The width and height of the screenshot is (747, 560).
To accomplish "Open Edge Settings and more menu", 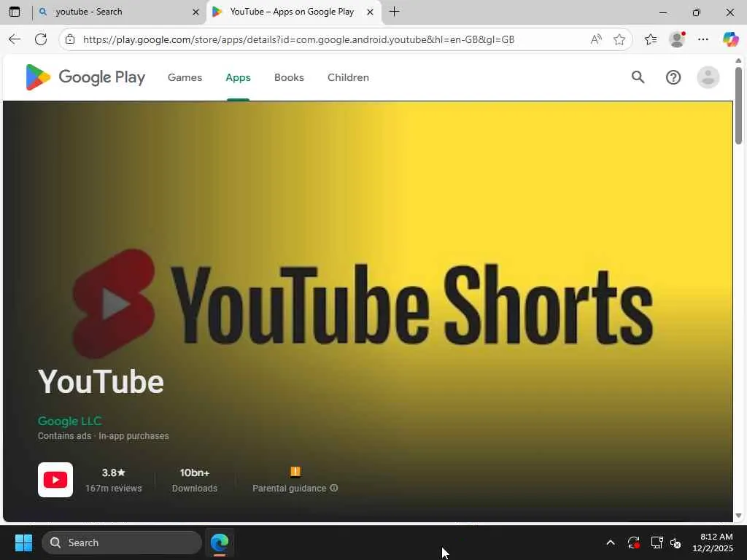I will tap(703, 39).
